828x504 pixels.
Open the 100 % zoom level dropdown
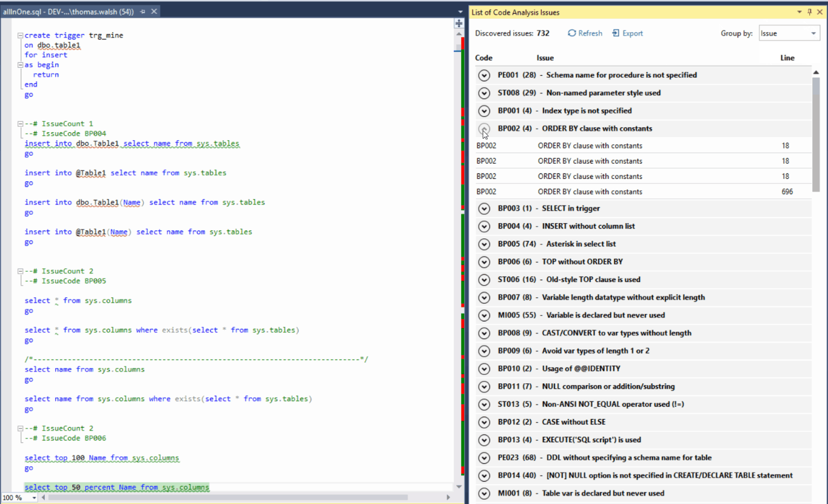[33, 498]
